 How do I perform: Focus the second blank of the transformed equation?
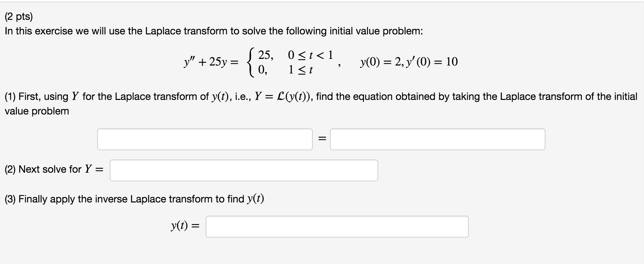(437, 139)
